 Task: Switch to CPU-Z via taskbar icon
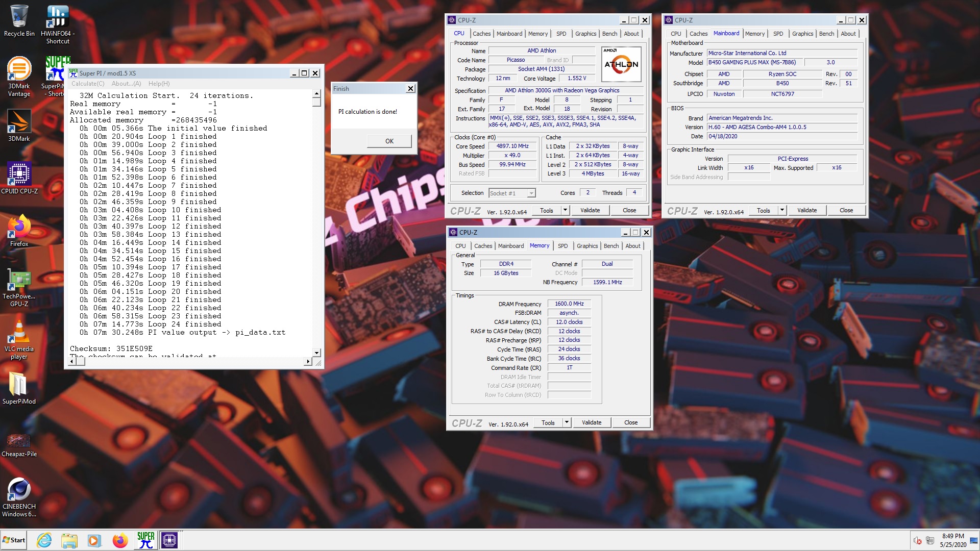(169, 540)
